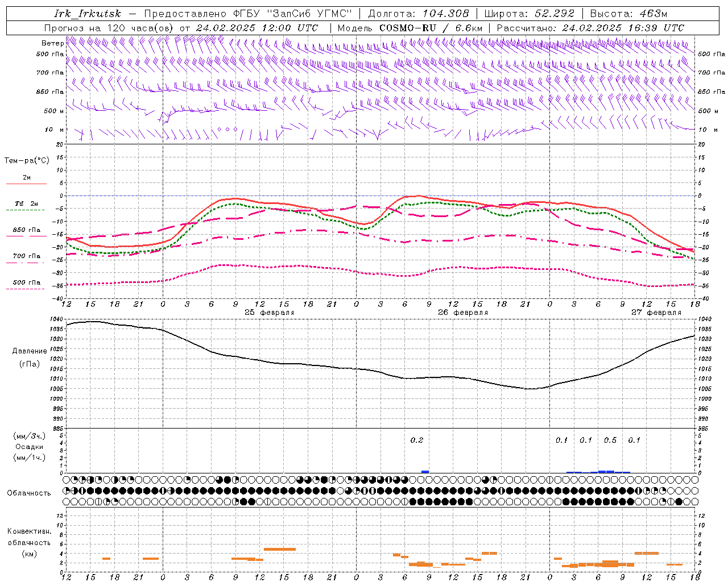Click the "Рассчитано: 24.02.2025 16:39 UTC" text
Viewport: 728px width, 582px height.
(590, 28)
